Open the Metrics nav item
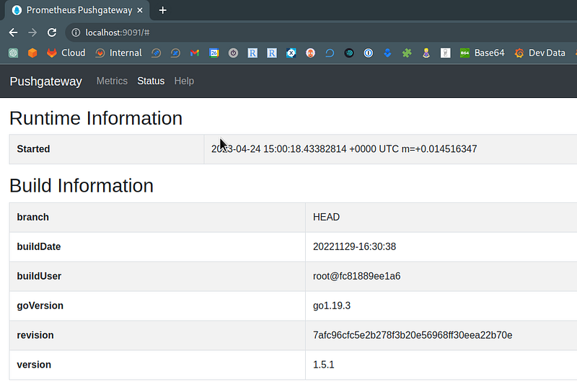 coord(112,81)
